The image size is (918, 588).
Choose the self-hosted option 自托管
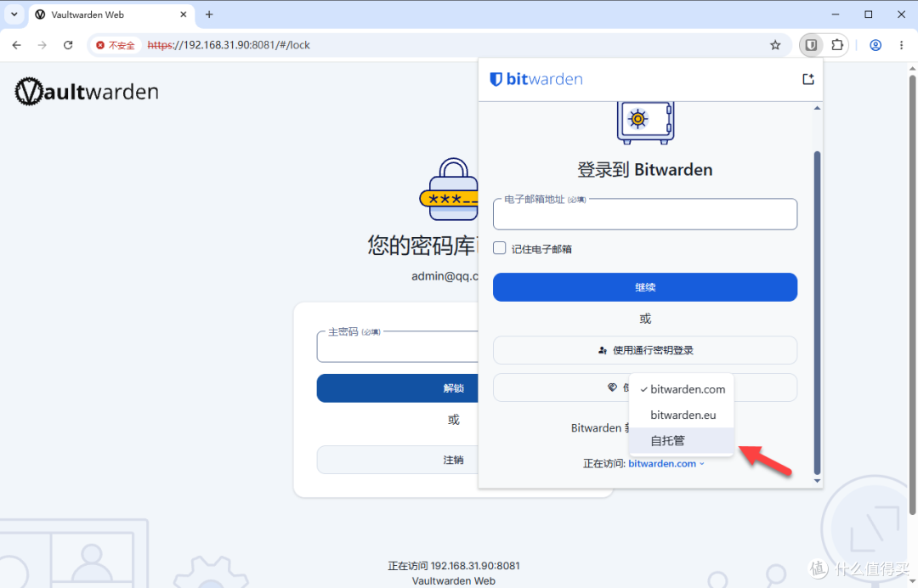click(682, 440)
